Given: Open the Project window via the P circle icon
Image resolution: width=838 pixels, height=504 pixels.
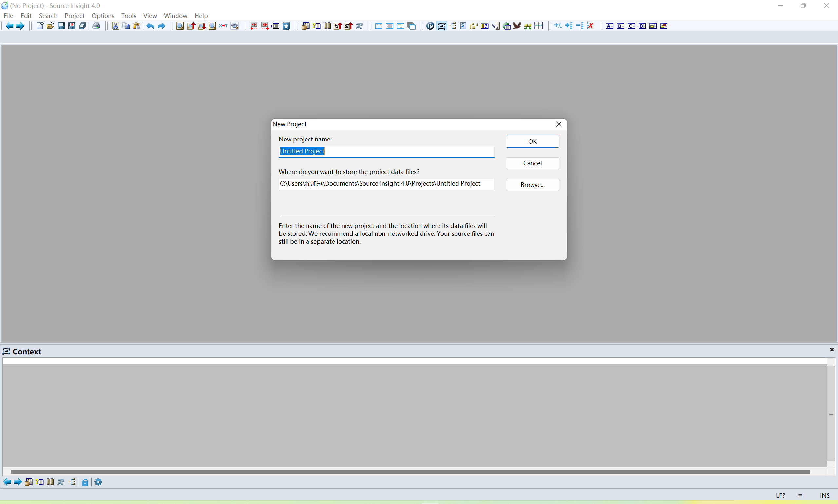Looking at the screenshot, I should [430, 26].
